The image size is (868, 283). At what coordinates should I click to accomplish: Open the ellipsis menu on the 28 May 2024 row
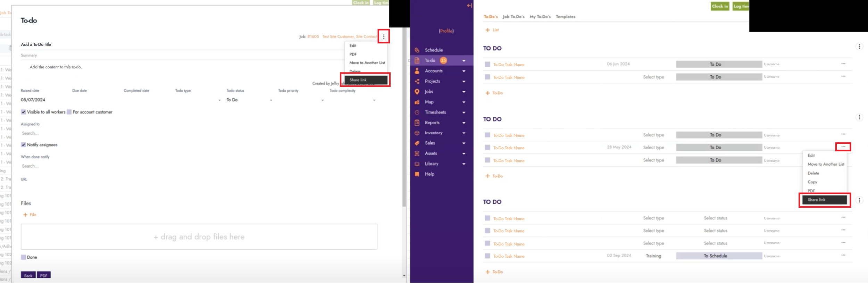[843, 147]
